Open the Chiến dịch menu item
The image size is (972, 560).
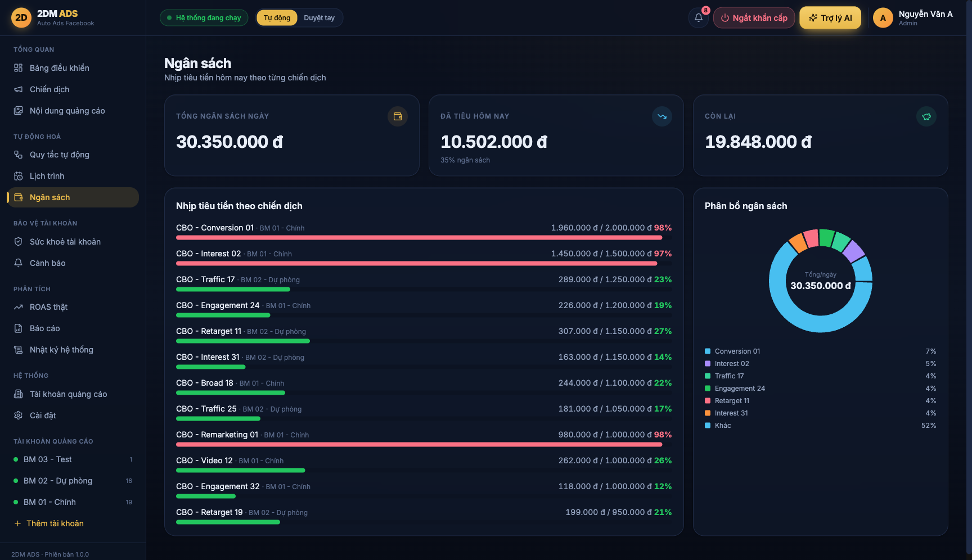tap(73, 89)
